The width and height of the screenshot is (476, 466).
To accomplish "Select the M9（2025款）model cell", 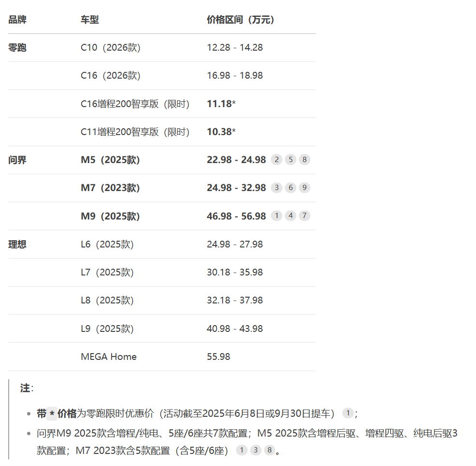I will (x=111, y=216).
